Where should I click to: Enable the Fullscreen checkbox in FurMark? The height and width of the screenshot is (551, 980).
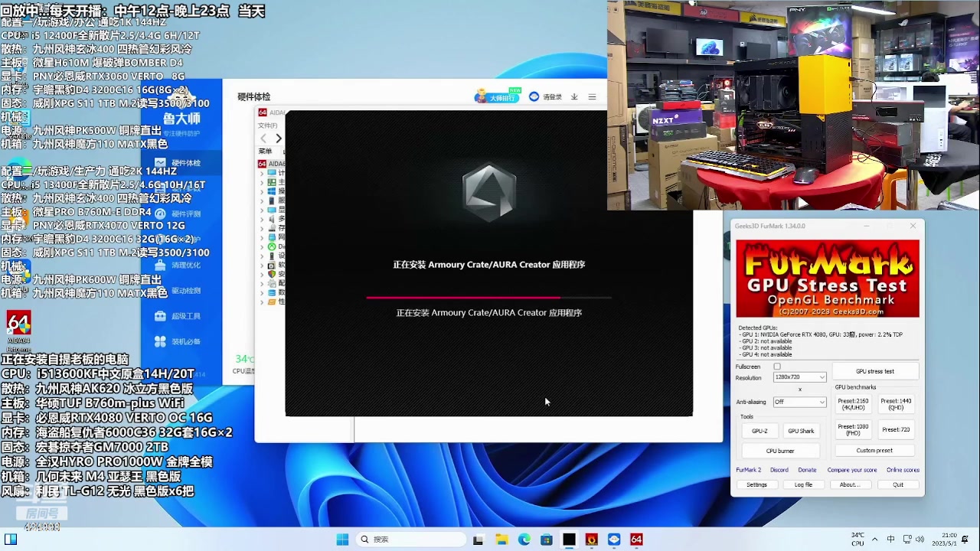[777, 367]
